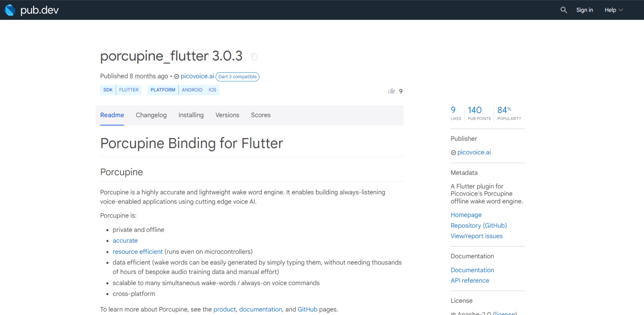Click the ANDROID platform tag

(x=192, y=90)
